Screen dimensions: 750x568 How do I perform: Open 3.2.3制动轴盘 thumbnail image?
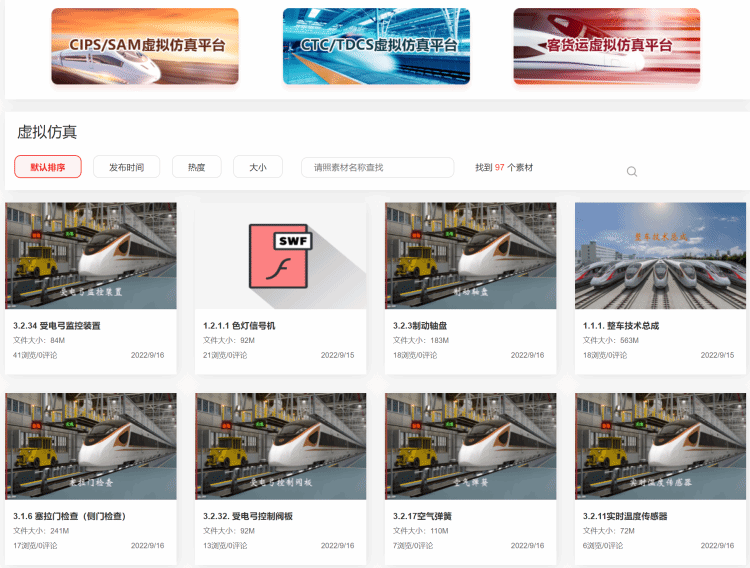point(471,256)
